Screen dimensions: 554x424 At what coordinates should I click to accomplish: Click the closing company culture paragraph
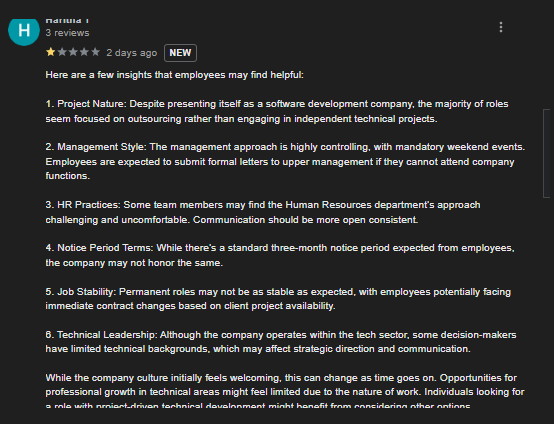[x=285, y=392]
